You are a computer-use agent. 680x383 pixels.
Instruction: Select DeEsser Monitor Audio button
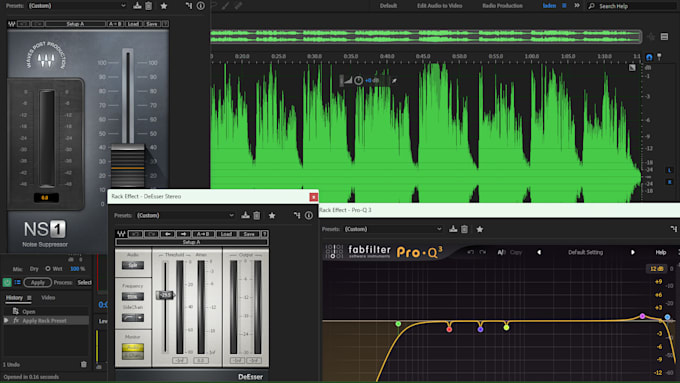pos(133,347)
